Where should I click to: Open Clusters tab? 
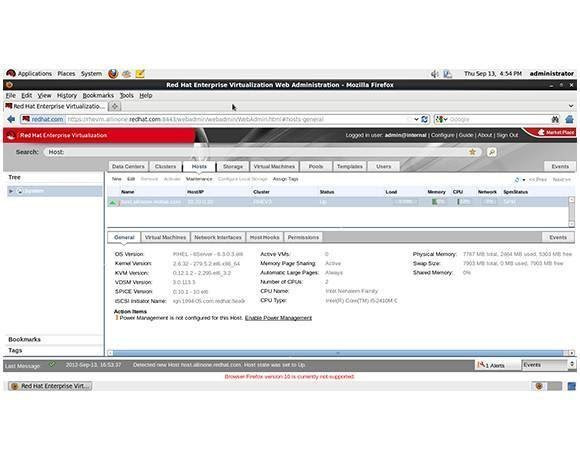tap(165, 166)
